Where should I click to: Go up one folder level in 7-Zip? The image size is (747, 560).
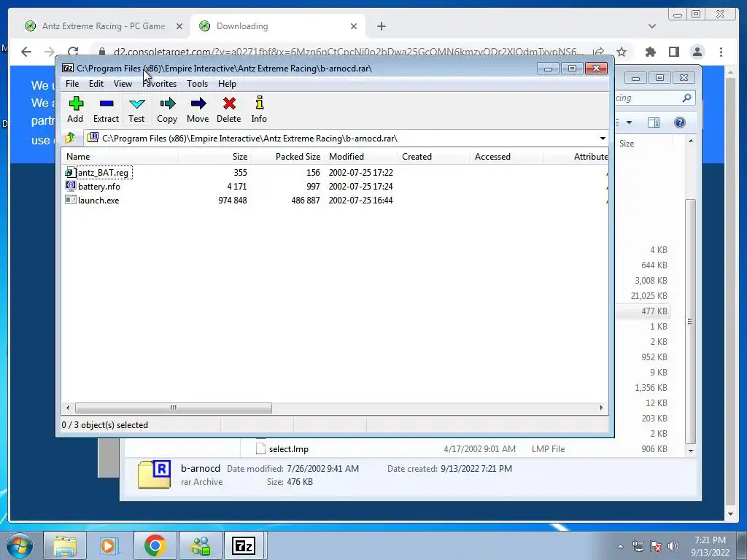click(70, 138)
